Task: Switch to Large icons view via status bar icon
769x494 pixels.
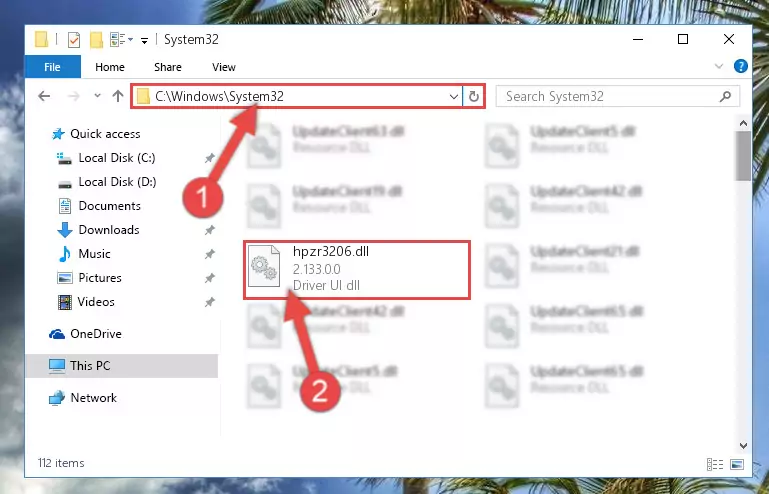Action: point(737,464)
